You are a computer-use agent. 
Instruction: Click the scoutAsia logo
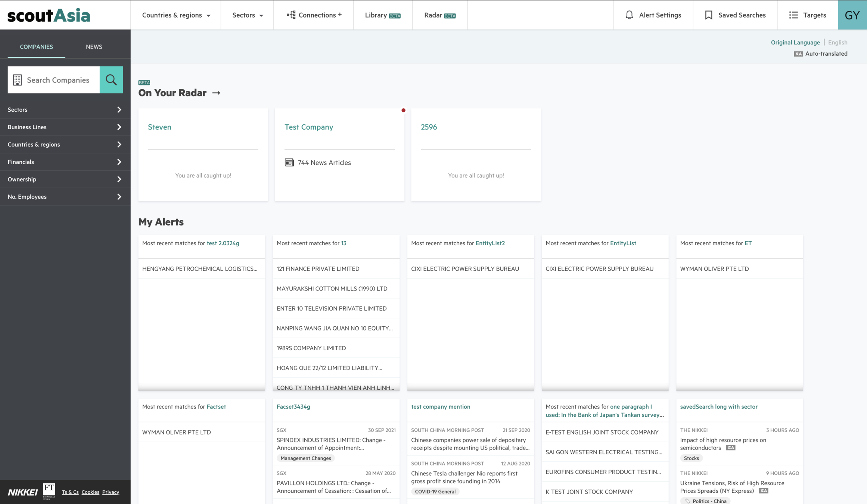(x=49, y=15)
